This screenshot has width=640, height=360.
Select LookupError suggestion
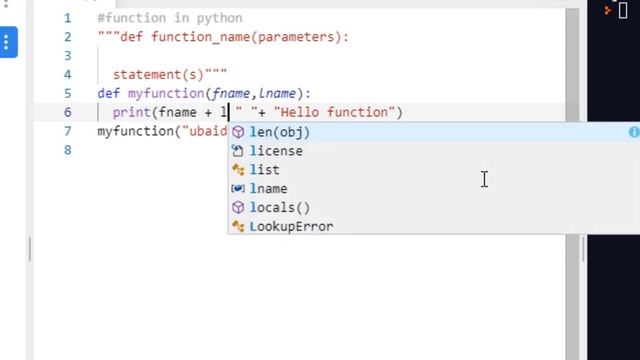coord(434,226)
